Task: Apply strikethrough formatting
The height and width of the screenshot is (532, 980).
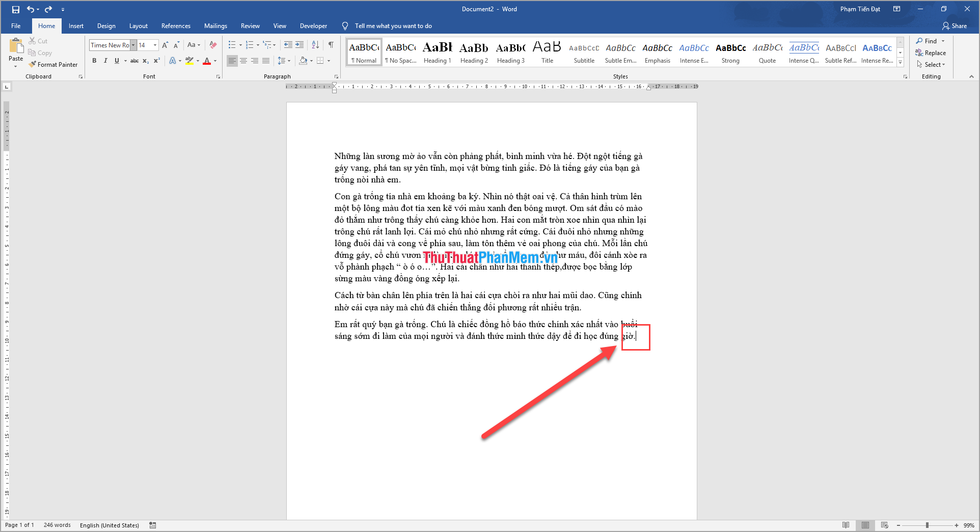Action: point(134,61)
